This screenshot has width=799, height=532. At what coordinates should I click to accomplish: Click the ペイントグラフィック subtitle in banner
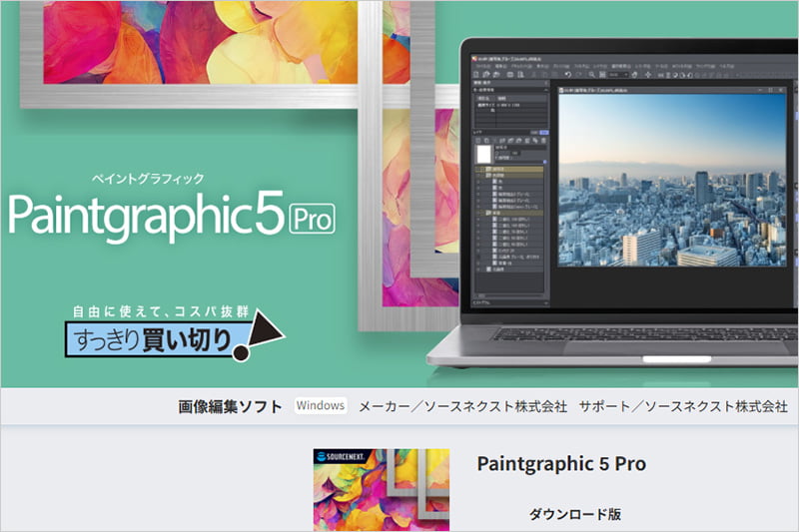(x=148, y=179)
